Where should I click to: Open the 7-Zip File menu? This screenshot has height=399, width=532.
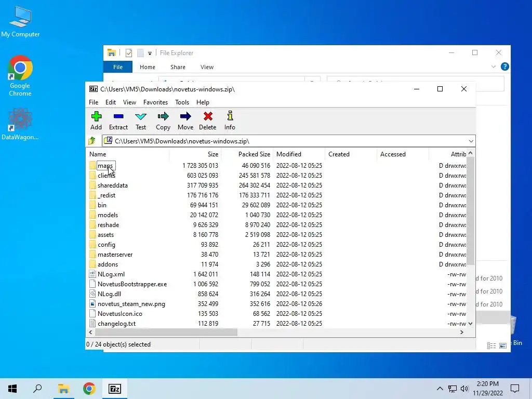tap(94, 102)
